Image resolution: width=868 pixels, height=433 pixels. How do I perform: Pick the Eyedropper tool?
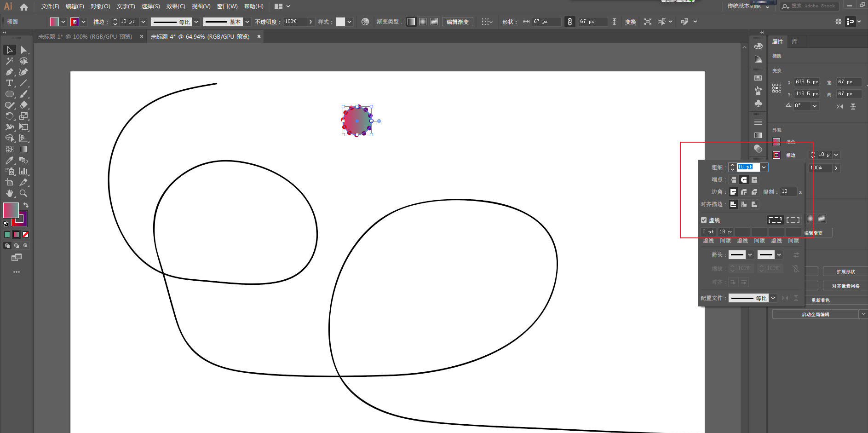tap(9, 160)
